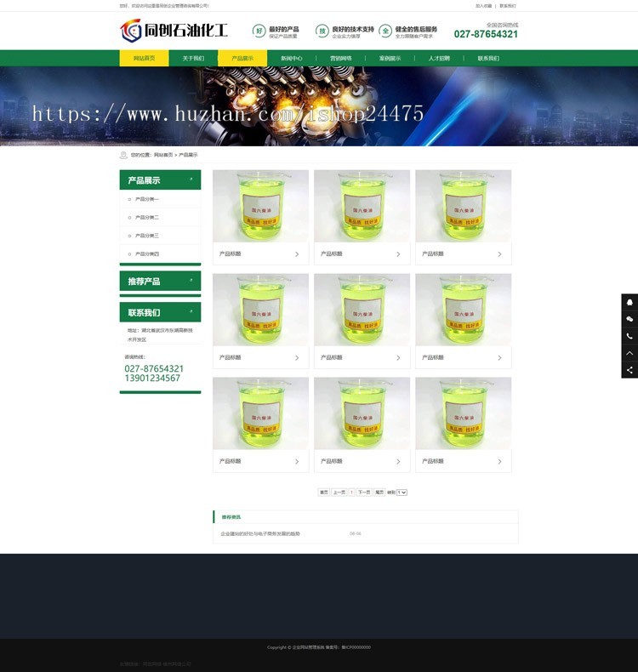Click the circled 全 after-sales service icon
The image size is (638, 672).
(x=385, y=31)
